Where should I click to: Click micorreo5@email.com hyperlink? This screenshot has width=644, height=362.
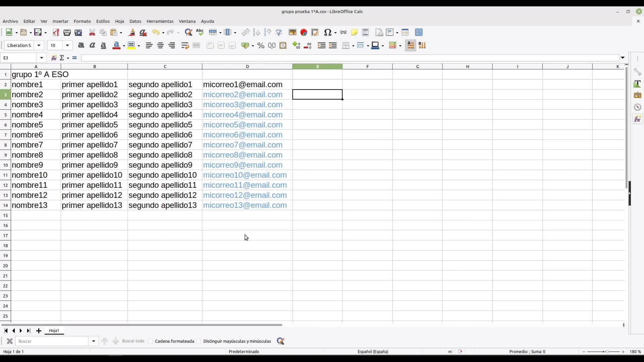(x=243, y=125)
